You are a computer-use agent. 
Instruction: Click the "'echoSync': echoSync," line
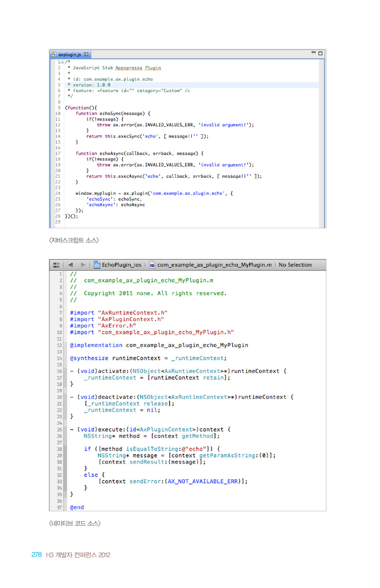[x=114, y=199]
